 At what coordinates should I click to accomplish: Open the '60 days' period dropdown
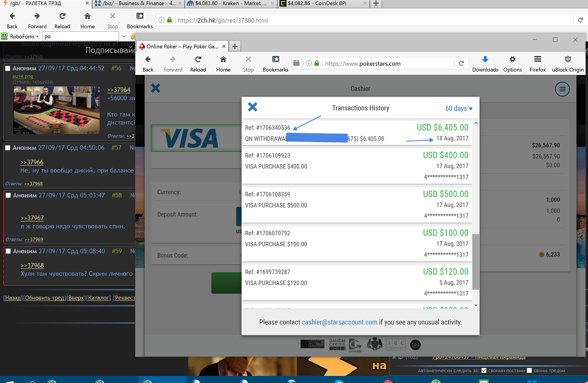coord(459,109)
